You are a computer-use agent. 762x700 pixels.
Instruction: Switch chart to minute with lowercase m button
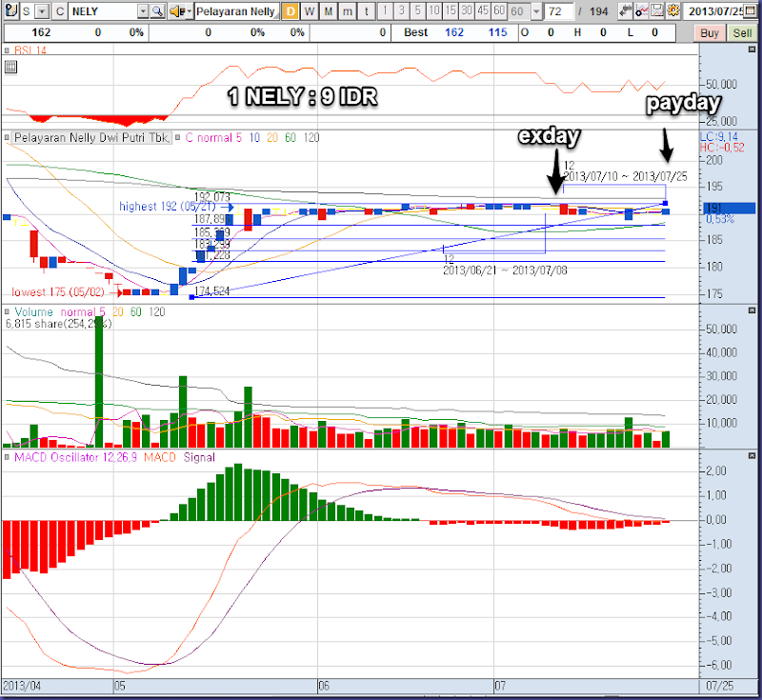point(348,11)
